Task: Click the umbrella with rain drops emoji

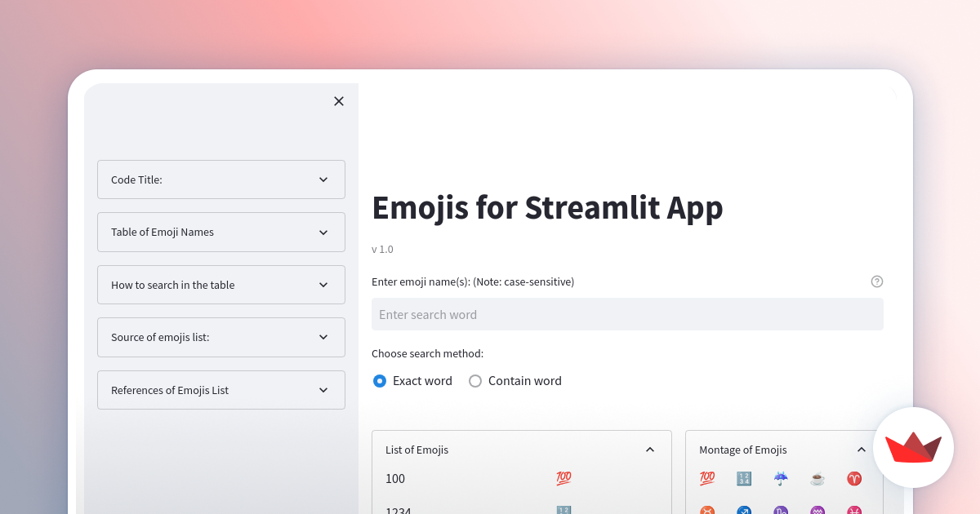Action: pyautogui.click(x=780, y=478)
